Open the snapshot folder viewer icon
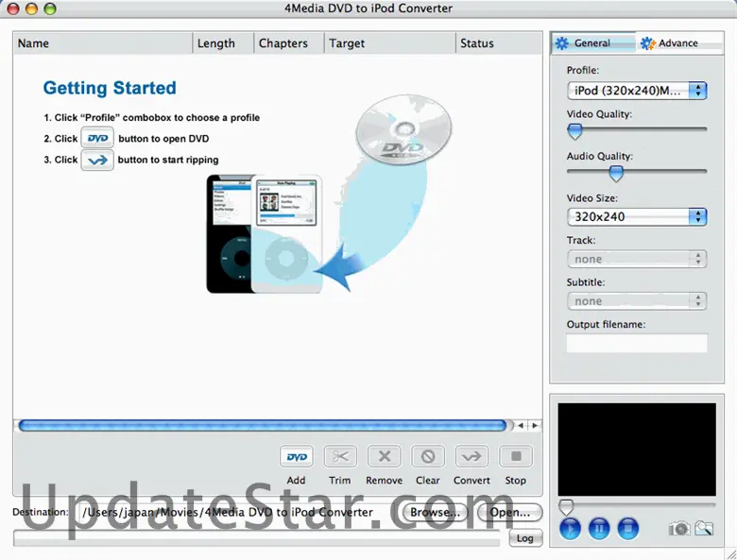 pos(703,529)
